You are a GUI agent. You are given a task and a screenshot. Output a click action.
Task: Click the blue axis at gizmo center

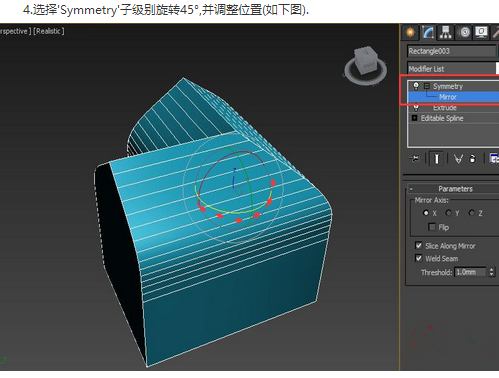coord(234,177)
